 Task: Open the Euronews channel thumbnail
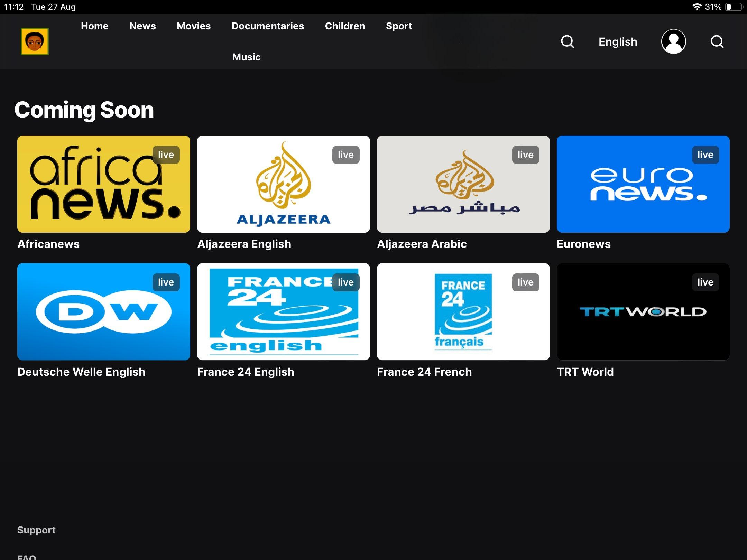(643, 184)
